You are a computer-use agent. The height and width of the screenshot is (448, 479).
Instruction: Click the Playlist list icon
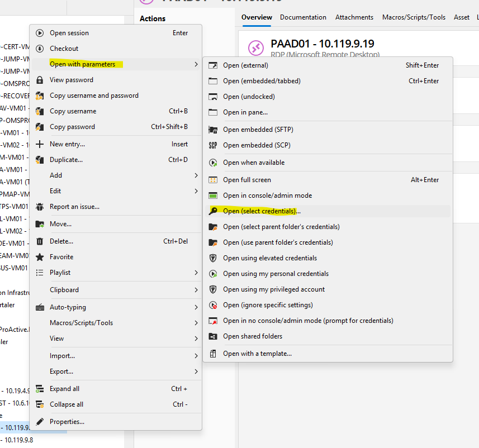click(40, 273)
